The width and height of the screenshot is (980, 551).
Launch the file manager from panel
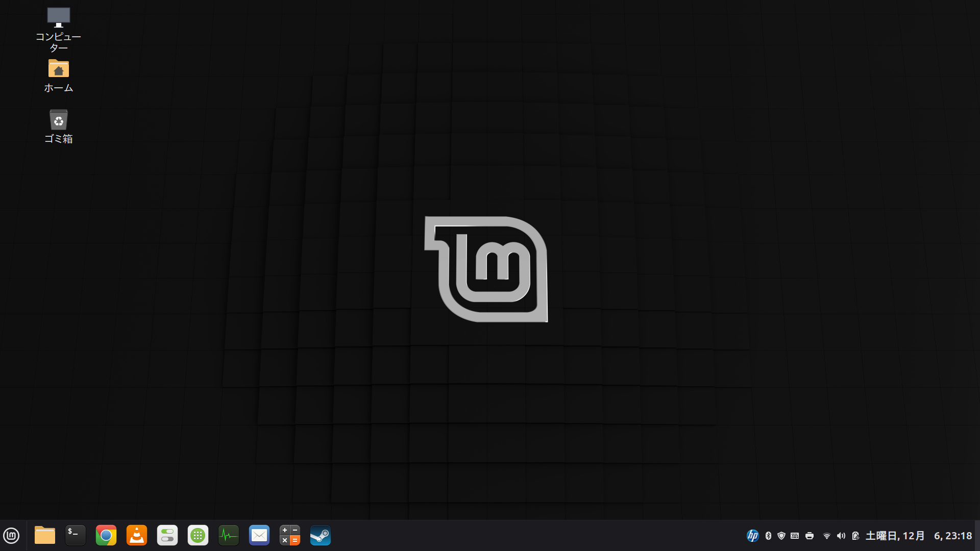pyautogui.click(x=45, y=536)
